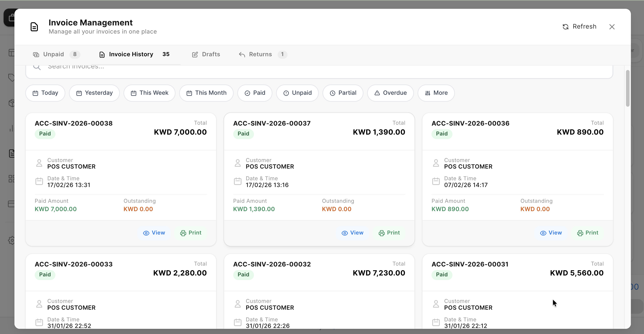Click the vertical scrollbar of invoice list

(628, 88)
